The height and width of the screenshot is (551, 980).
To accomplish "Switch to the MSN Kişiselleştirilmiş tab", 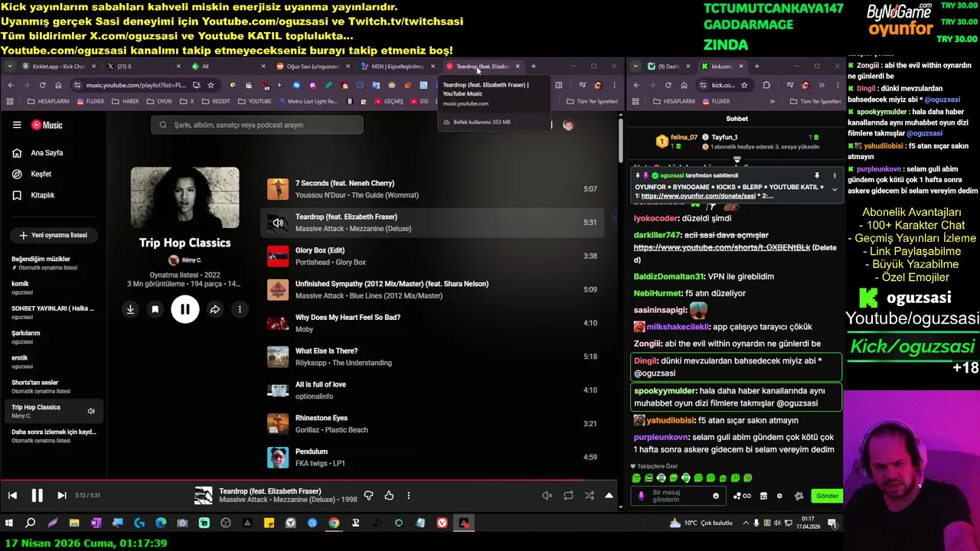I will pyautogui.click(x=397, y=66).
